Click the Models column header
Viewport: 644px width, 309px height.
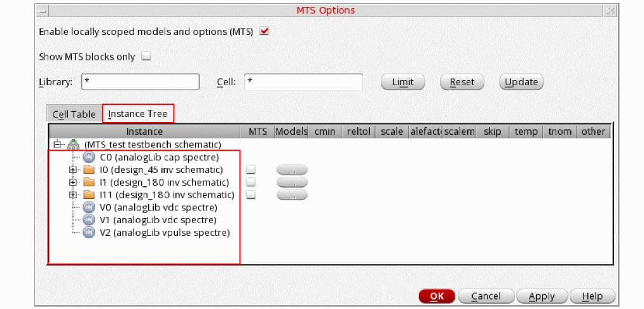tap(292, 132)
